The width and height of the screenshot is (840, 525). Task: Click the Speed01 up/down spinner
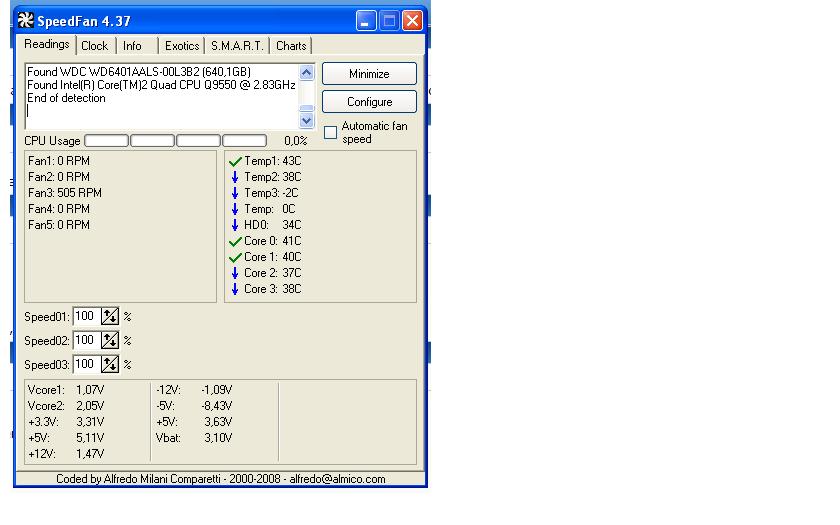pyautogui.click(x=110, y=317)
